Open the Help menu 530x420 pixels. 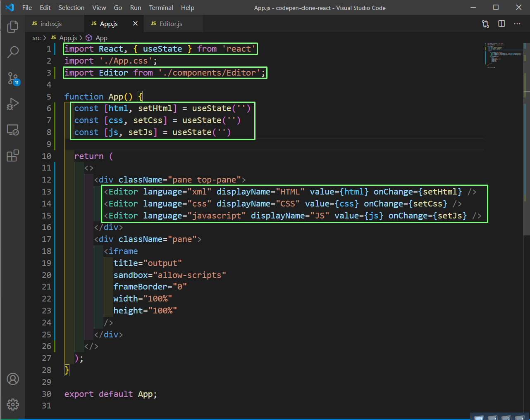coord(187,7)
